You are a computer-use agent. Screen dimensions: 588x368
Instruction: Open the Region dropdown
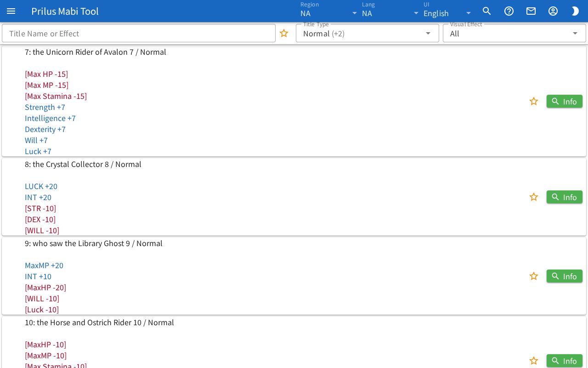tap(329, 11)
